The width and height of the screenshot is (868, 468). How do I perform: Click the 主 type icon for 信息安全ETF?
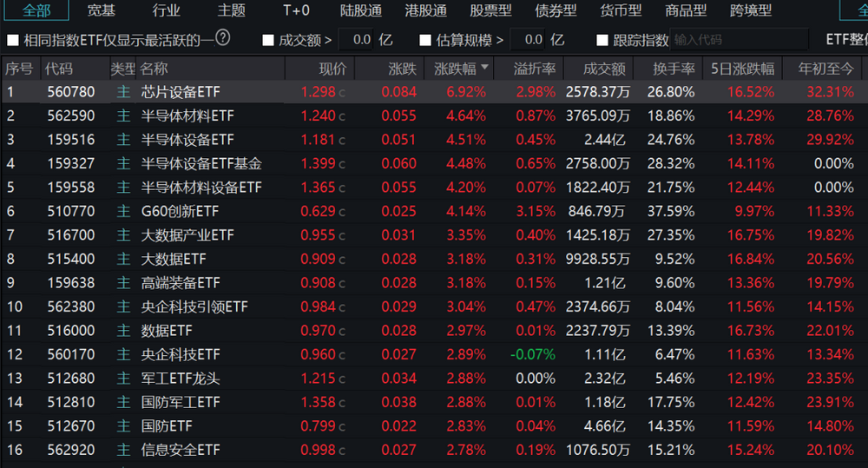pos(122,450)
